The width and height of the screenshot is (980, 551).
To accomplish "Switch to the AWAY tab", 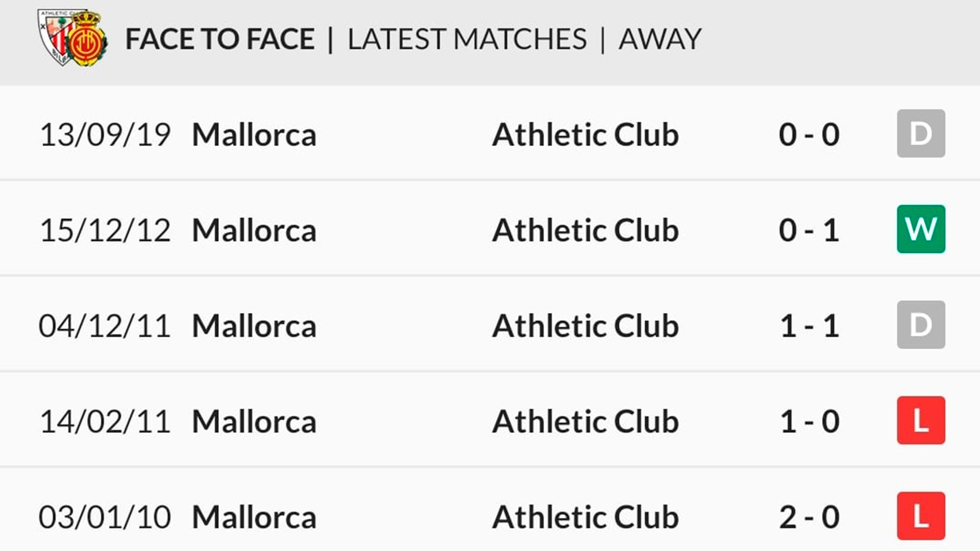I will (660, 39).
